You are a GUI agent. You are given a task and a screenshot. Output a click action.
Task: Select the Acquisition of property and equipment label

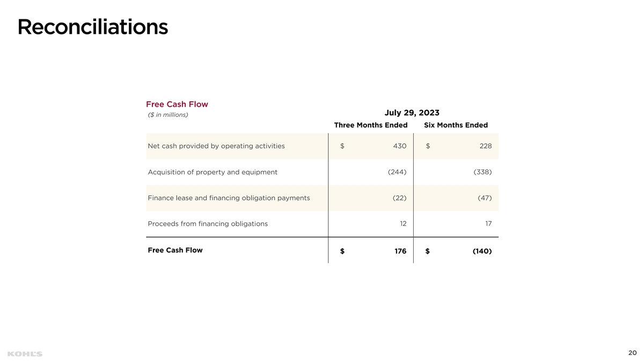click(x=213, y=172)
